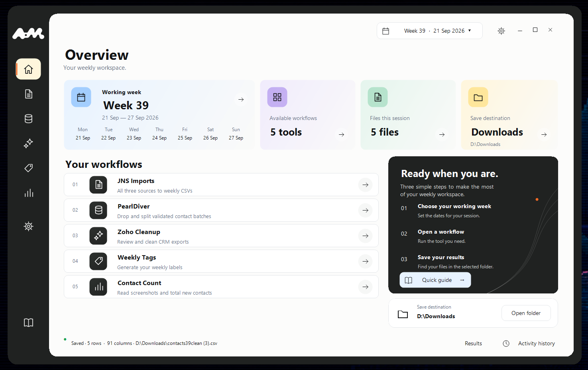This screenshot has width=588, height=370.
Task: Open the Contact Count workflow title
Action: pyautogui.click(x=140, y=283)
